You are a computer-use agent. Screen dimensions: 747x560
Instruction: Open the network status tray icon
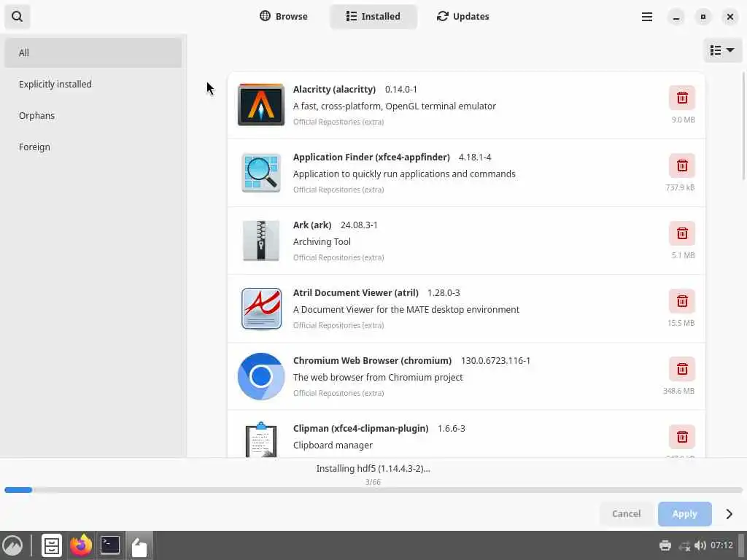pyautogui.click(x=684, y=545)
